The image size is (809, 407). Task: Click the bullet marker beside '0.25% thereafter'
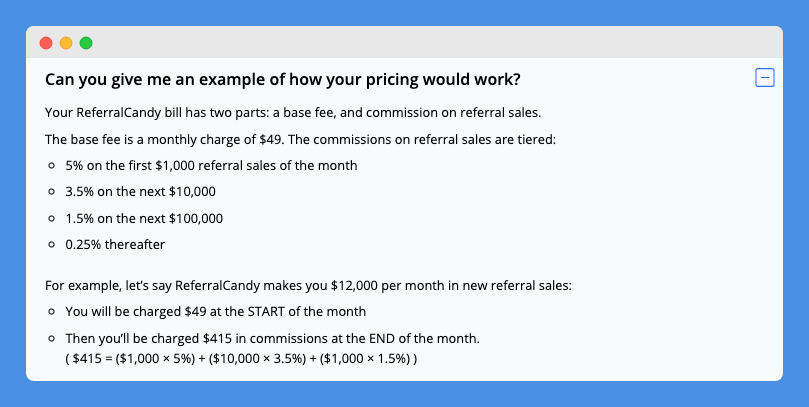pyautogui.click(x=51, y=245)
